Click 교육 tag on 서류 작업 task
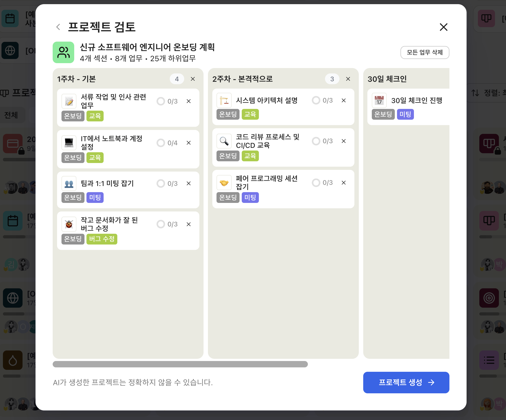Viewport: 506px width, 420px height. (x=95, y=116)
